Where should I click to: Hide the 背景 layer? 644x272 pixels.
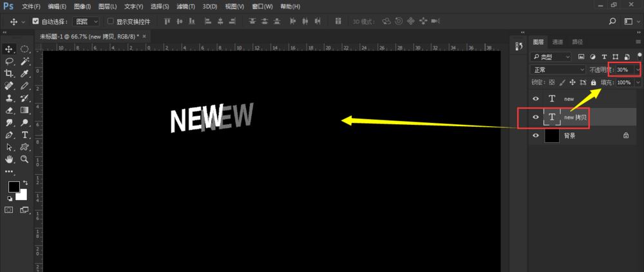(535, 136)
